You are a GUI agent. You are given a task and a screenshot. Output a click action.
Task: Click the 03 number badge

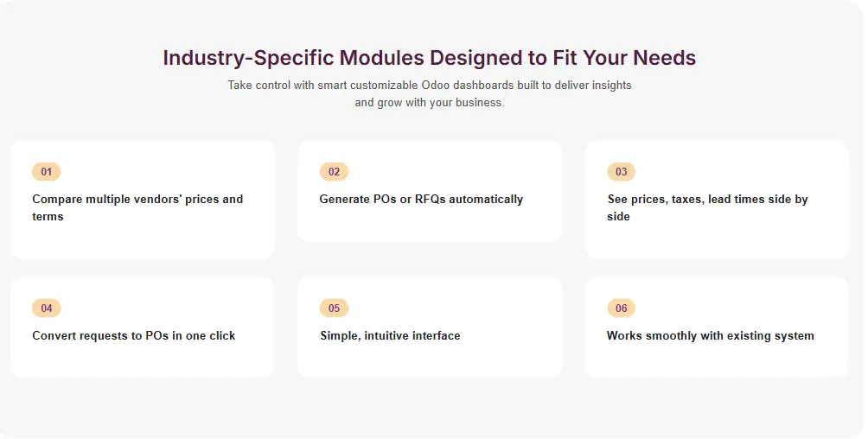pos(621,172)
